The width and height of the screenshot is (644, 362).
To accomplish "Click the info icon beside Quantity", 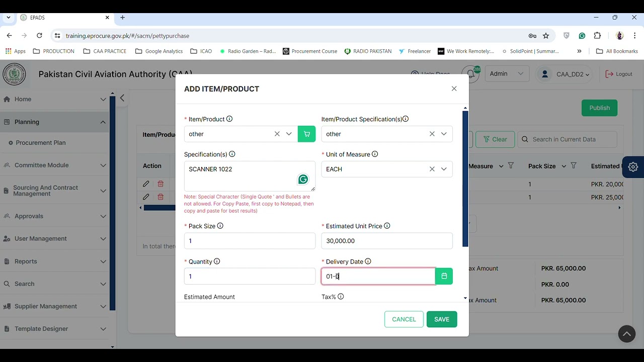I will [x=217, y=261].
